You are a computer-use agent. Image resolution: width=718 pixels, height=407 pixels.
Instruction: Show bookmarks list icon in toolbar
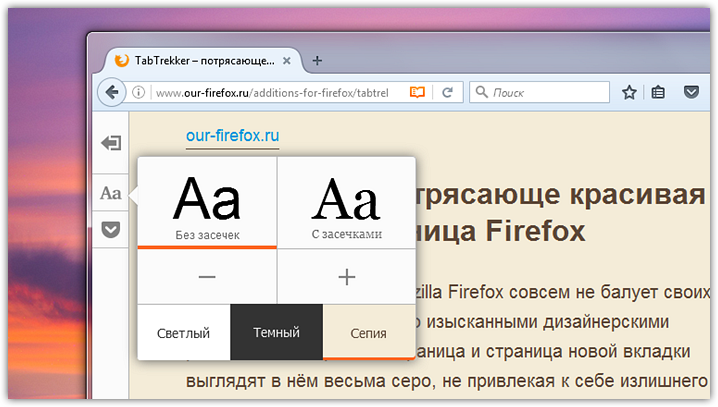658,92
